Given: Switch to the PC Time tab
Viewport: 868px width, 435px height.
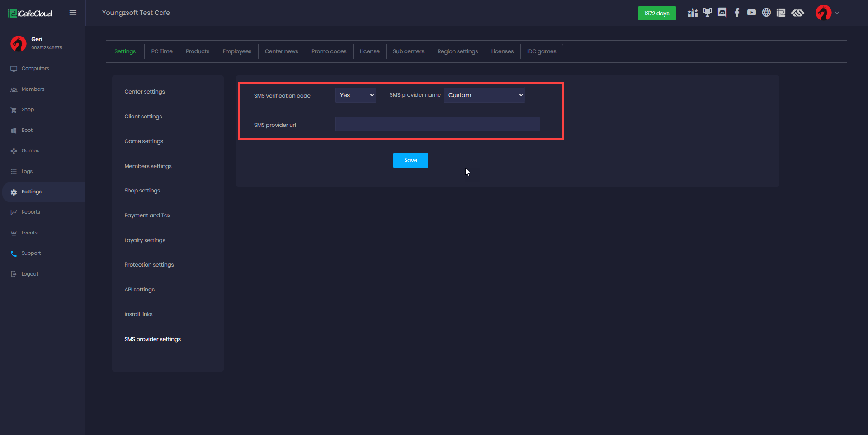Looking at the screenshot, I should tap(162, 51).
